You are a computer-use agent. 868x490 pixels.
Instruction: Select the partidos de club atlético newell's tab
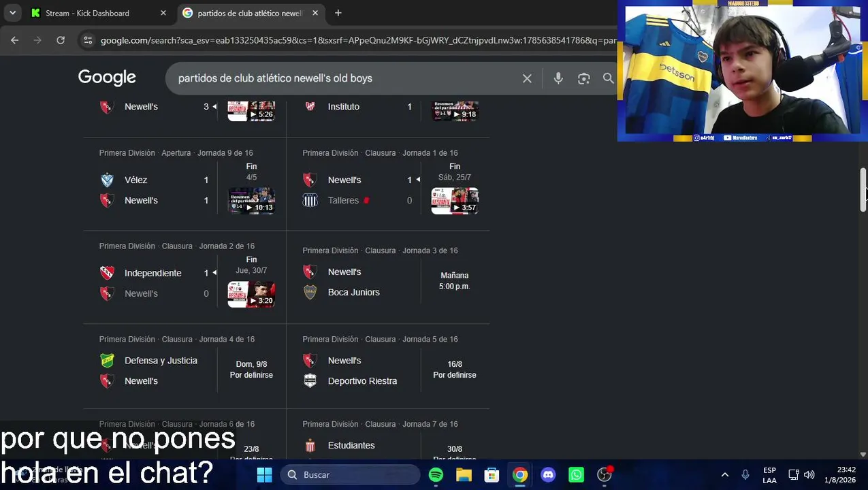(250, 13)
